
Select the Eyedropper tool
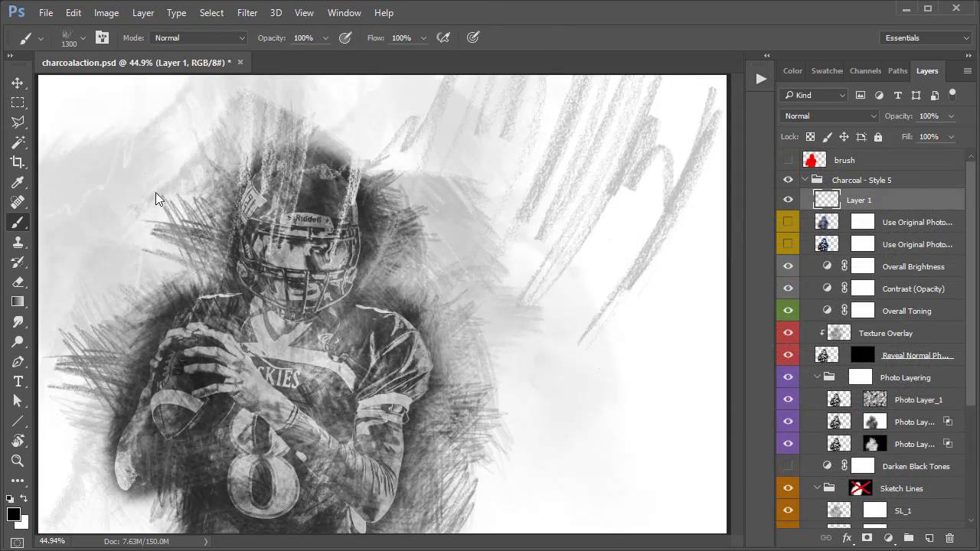coord(18,182)
